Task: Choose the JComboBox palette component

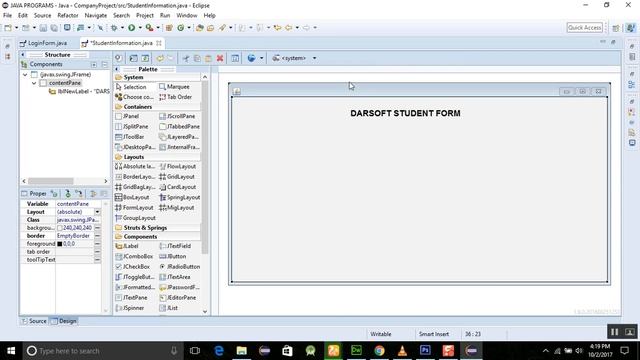Action: pos(134,256)
